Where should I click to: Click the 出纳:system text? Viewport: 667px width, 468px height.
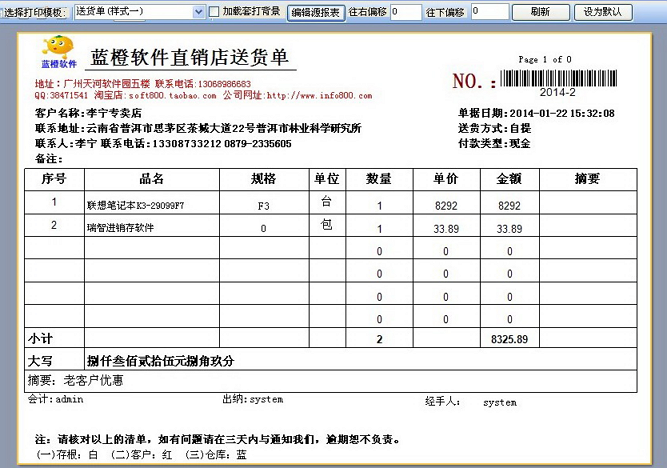point(253,399)
